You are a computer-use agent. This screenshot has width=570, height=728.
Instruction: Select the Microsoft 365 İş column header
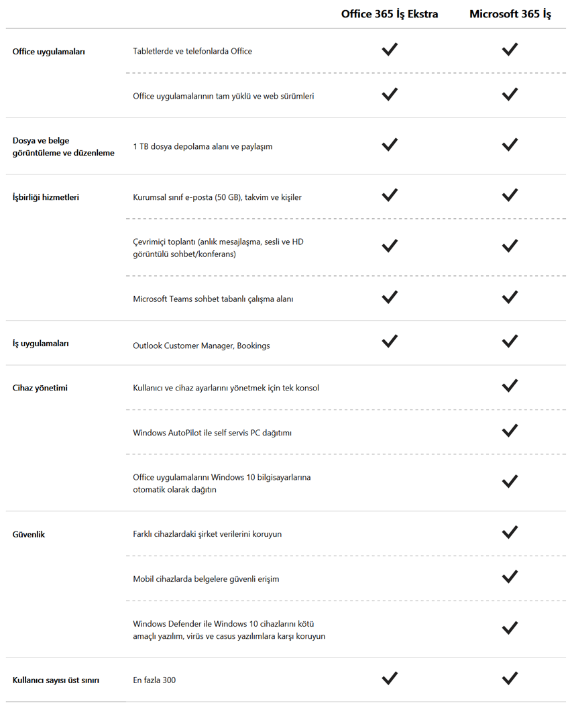click(510, 14)
